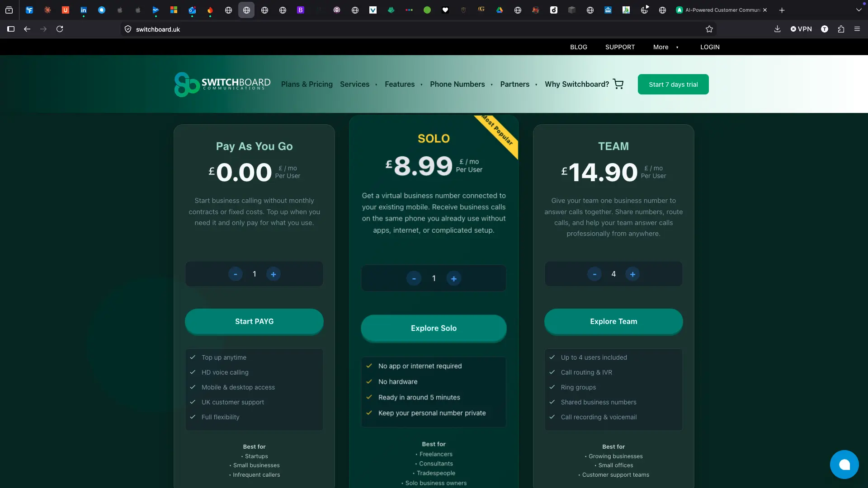Open the LinkedIn browser tab

[84, 10]
